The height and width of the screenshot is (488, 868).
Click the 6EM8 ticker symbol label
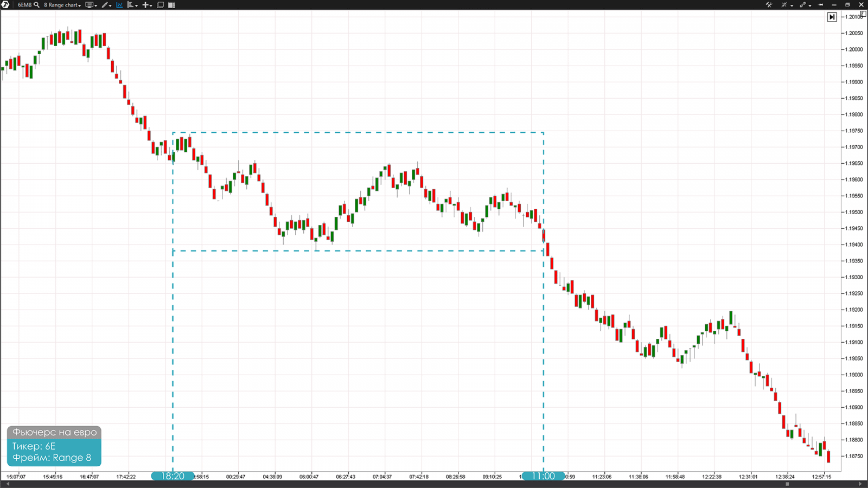pos(24,5)
